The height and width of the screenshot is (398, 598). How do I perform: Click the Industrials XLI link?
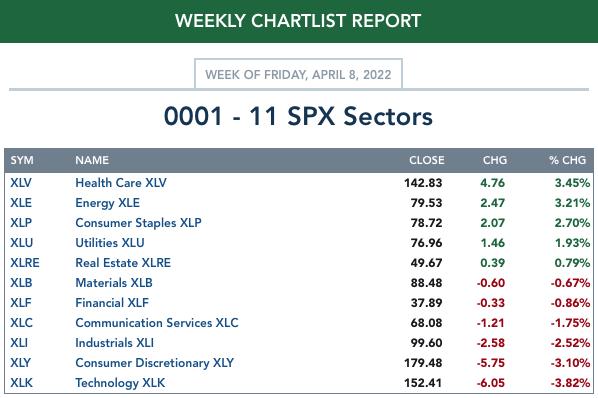114,343
